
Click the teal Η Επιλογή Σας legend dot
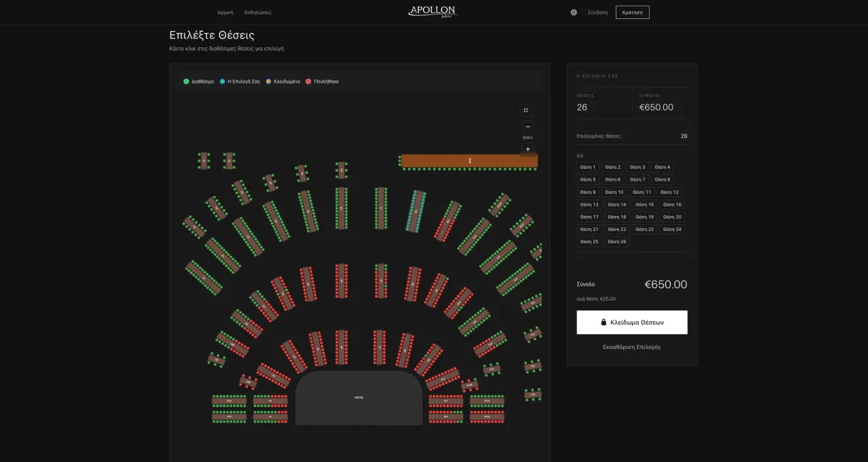(x=222, y=81)
